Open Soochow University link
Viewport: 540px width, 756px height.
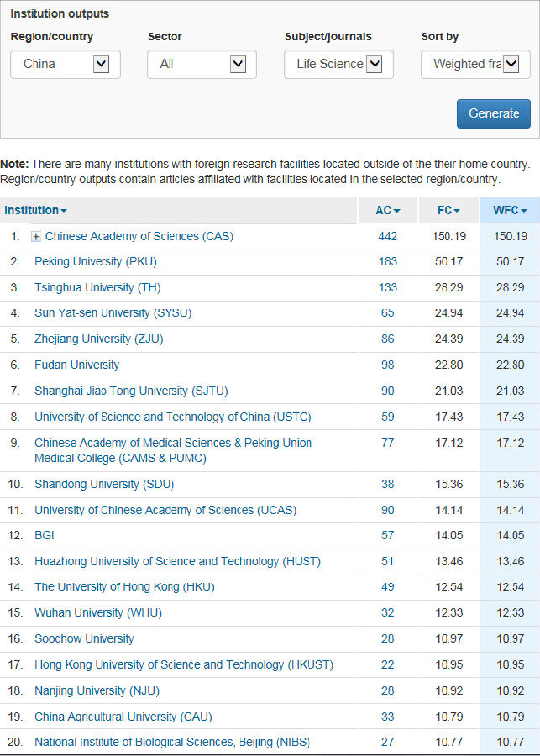point(84,639)
